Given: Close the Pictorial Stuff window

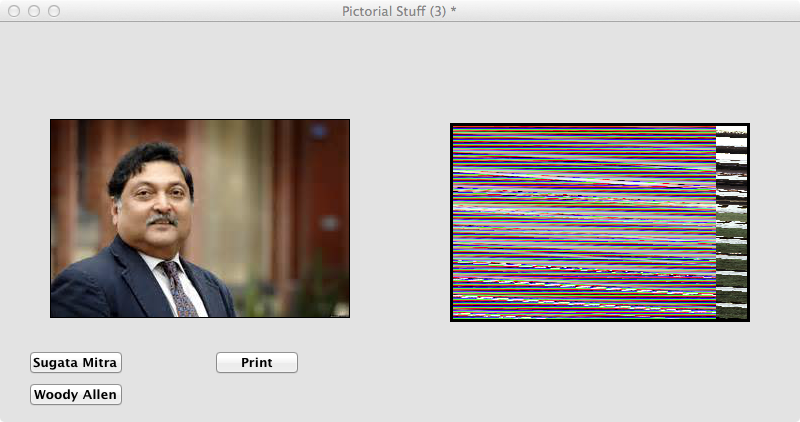Looking at the screenshot, I should tap(14, 11).
